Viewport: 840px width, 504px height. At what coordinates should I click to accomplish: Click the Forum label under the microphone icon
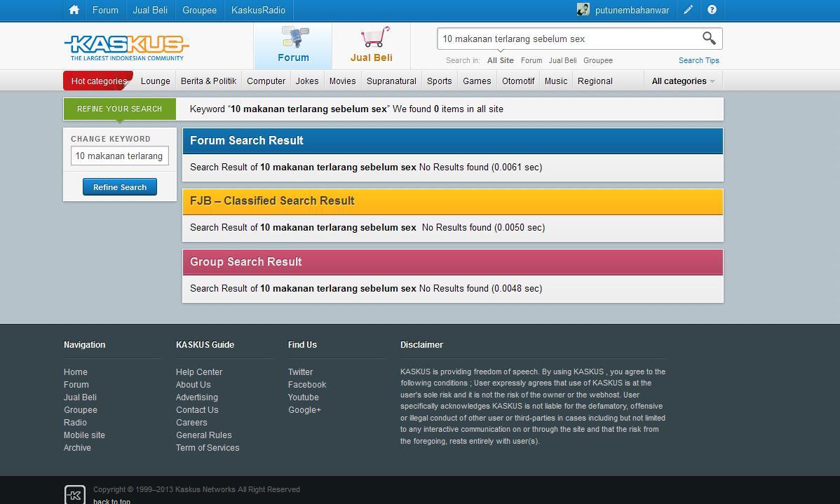(x=293, y=57)
